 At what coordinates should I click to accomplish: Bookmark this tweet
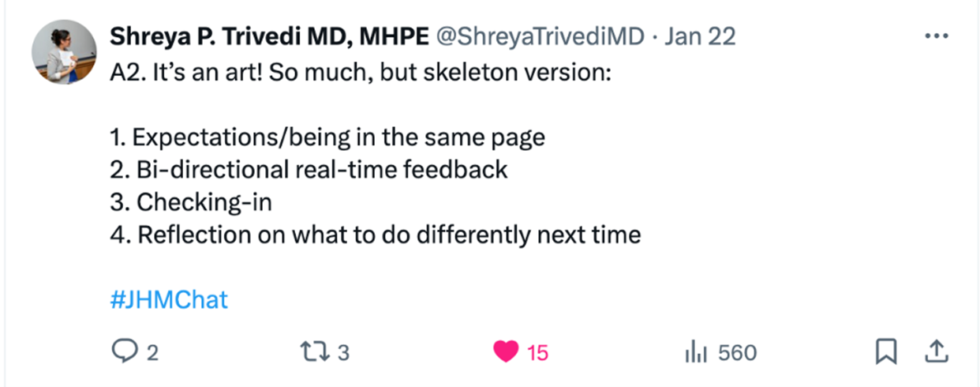pyautogui.click(x=886, y=351)
